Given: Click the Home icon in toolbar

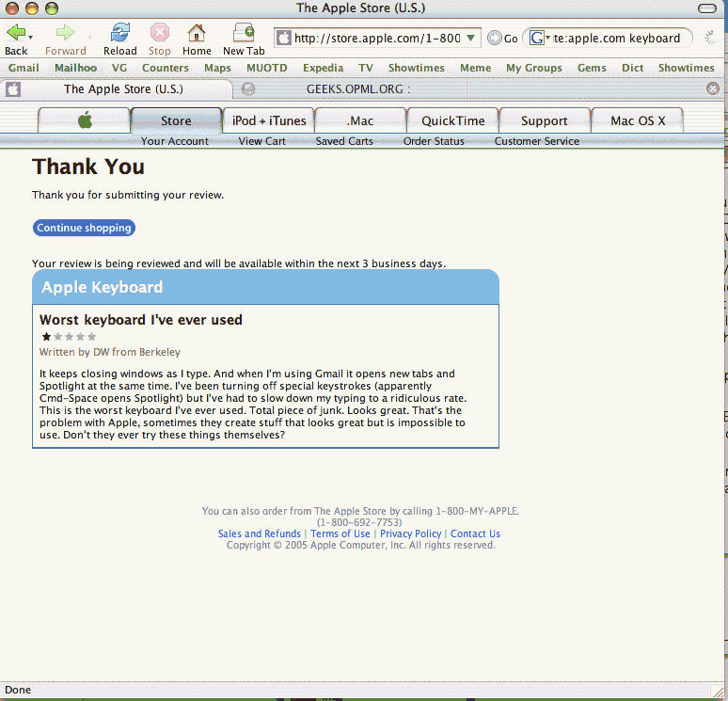Looking at the screenshot, I should (196, 33).
